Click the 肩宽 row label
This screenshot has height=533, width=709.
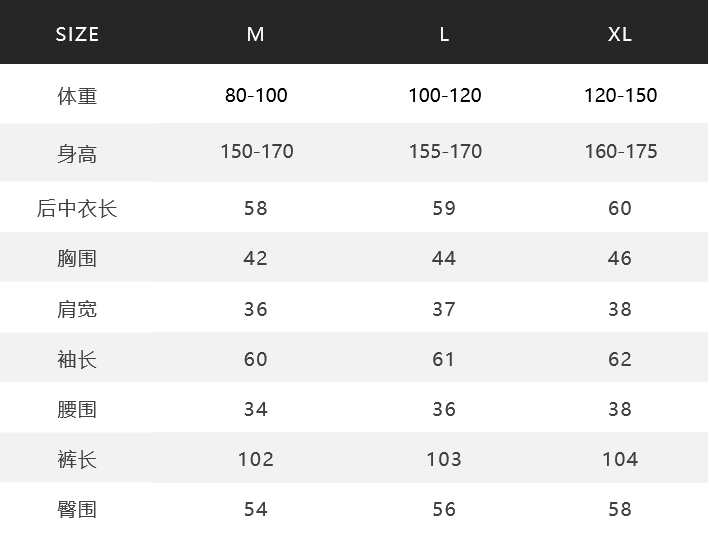(77, 309)
